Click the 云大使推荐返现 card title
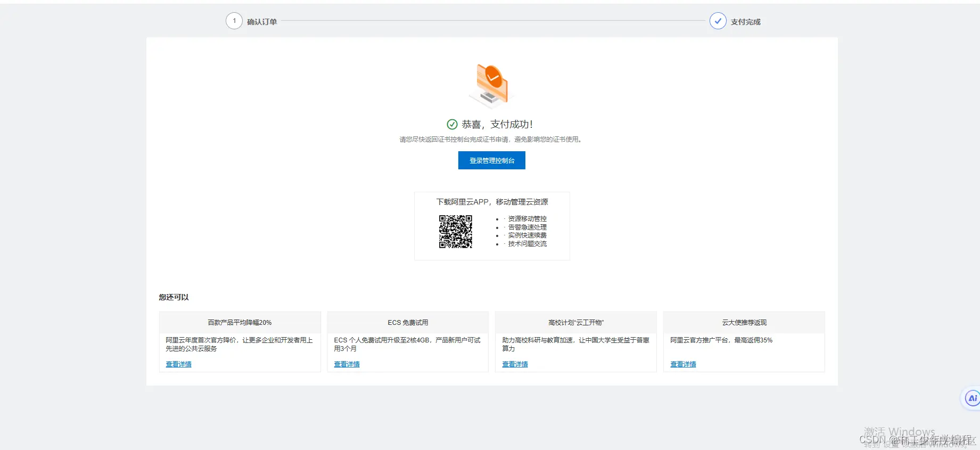The width and height of the screenshot is (980, 450). pos(744,323)
